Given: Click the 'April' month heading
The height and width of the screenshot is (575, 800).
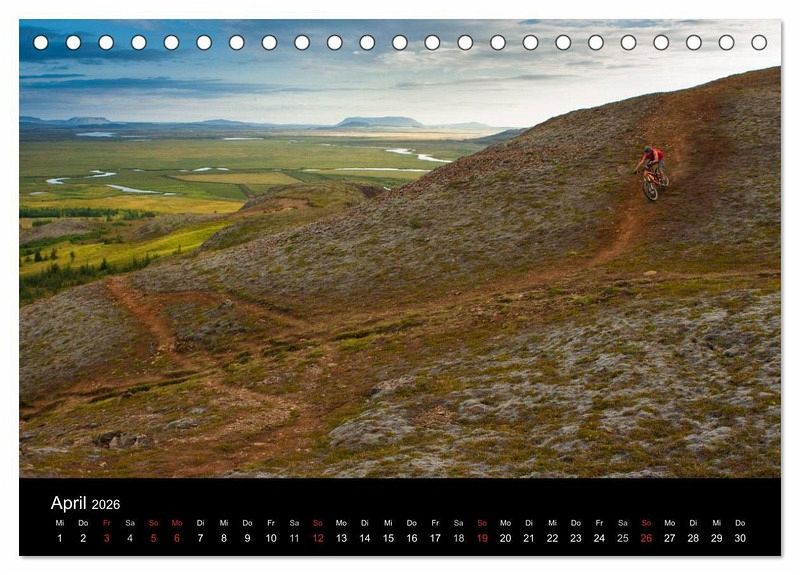Looking at the screenshot, I should click(68, 504).
